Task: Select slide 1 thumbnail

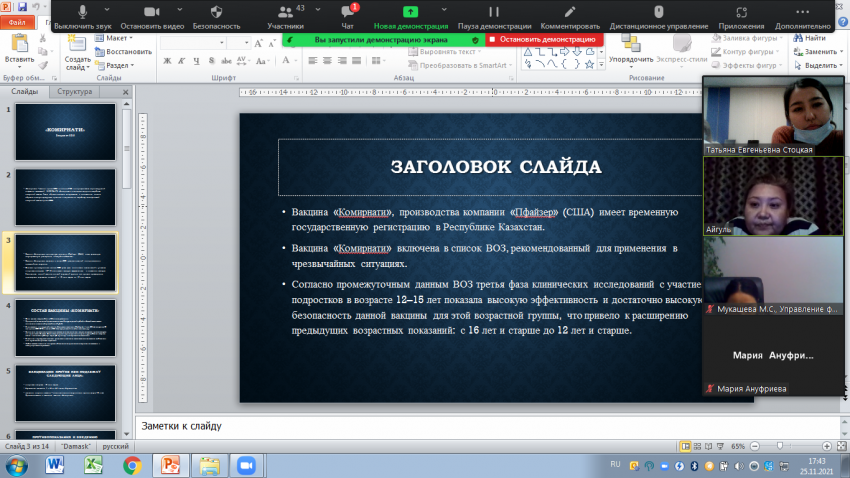Action: click(x=65, y=132)
